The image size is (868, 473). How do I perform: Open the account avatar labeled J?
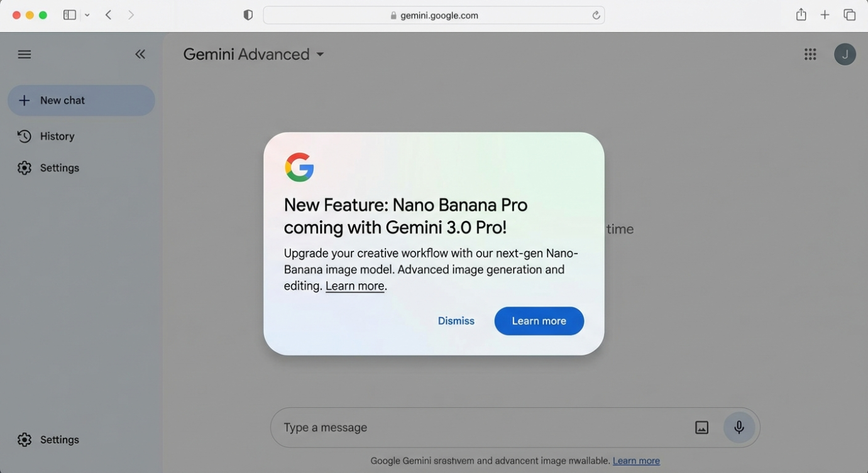845,55
